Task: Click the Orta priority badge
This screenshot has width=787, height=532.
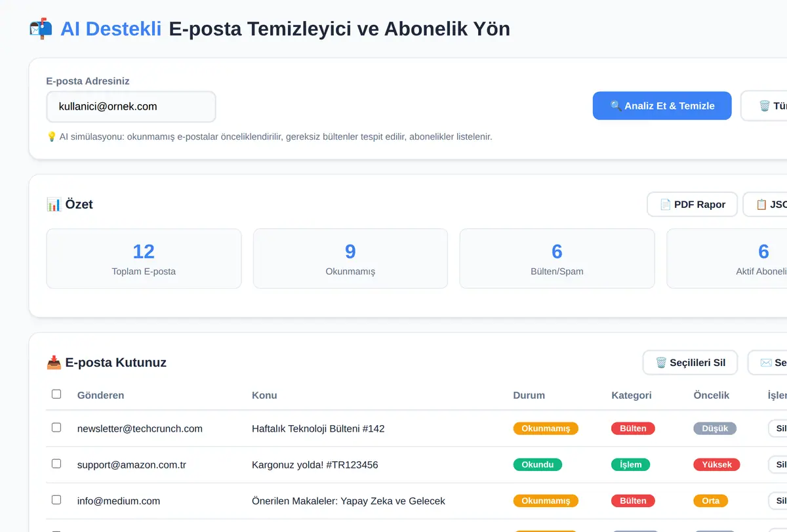Action: [710, 501]
